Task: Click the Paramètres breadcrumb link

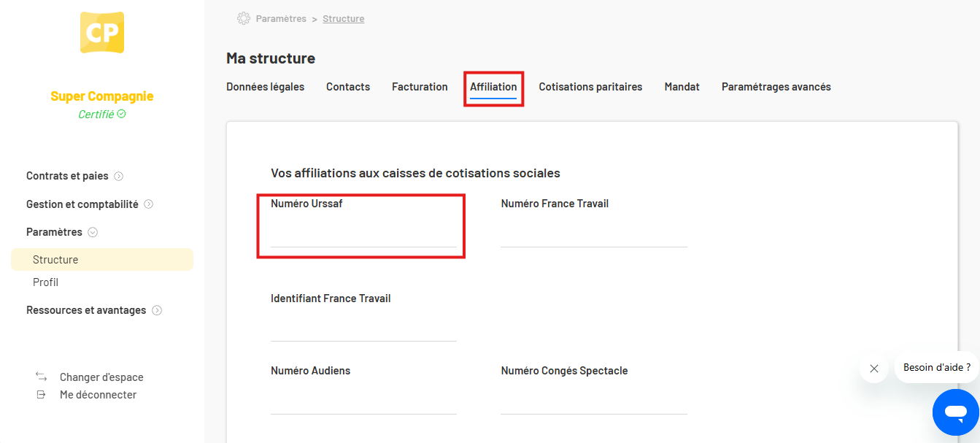Action: (281, 19)
